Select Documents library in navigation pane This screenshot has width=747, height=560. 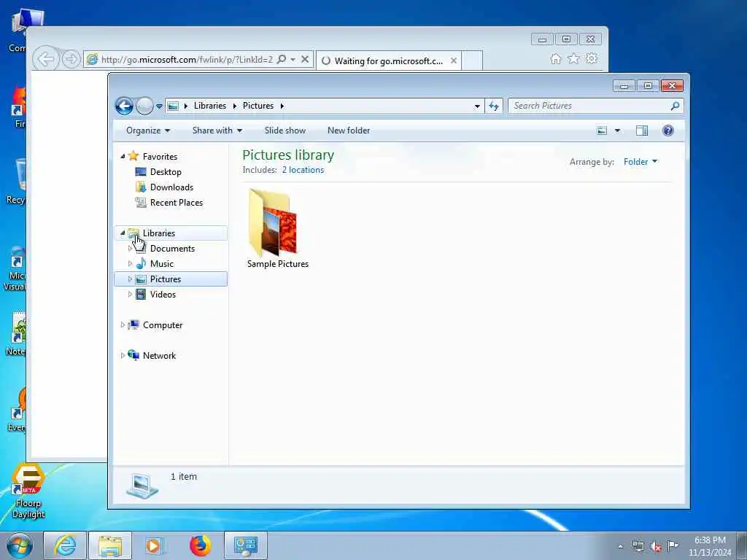tap(172, 248)
